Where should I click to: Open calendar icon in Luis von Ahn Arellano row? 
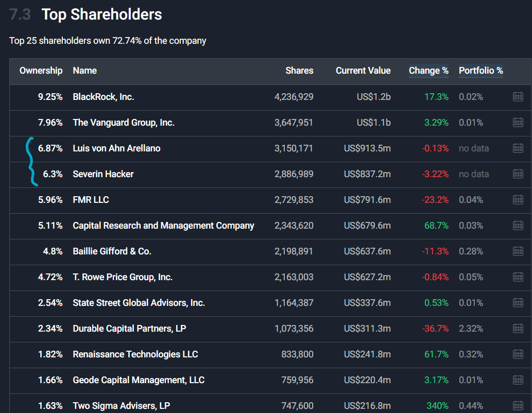coord(518,148)
